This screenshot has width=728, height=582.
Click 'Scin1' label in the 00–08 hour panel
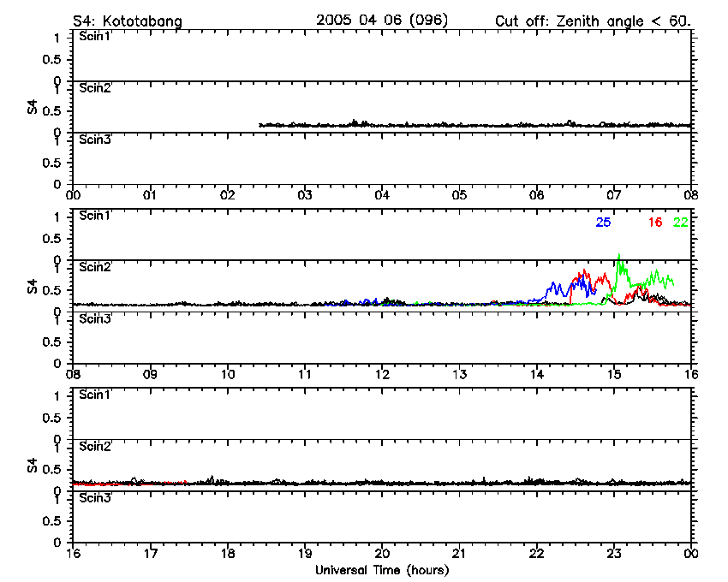(x=95, y=36)
